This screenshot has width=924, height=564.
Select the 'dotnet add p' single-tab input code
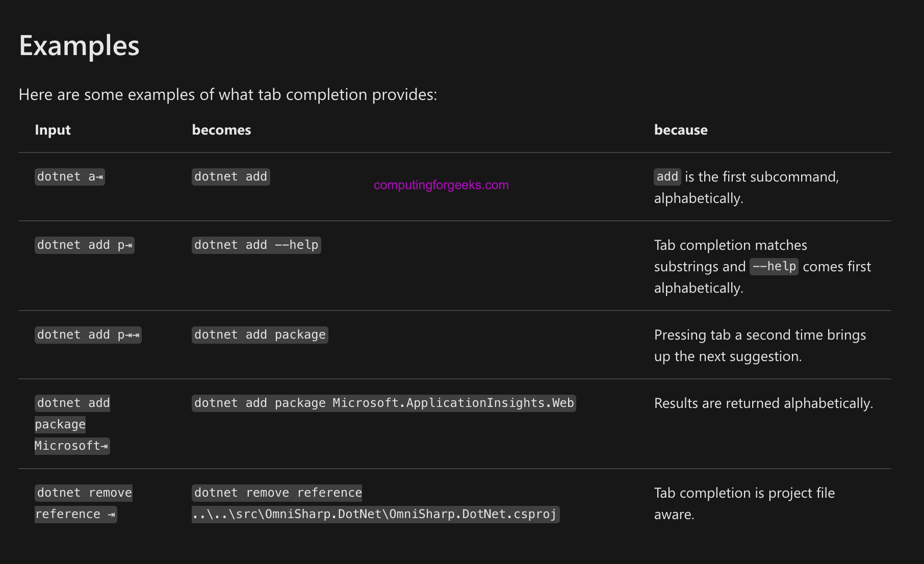pyautogui.click(x=85, y=245)
